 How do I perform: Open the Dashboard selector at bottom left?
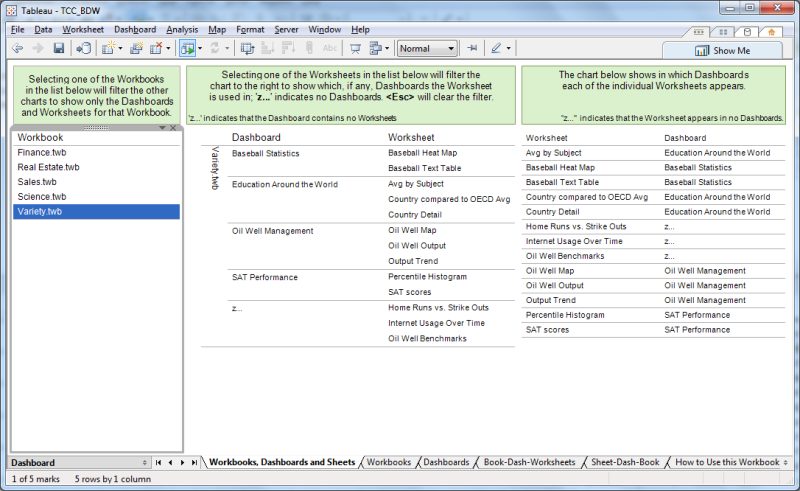pos(79,462)
